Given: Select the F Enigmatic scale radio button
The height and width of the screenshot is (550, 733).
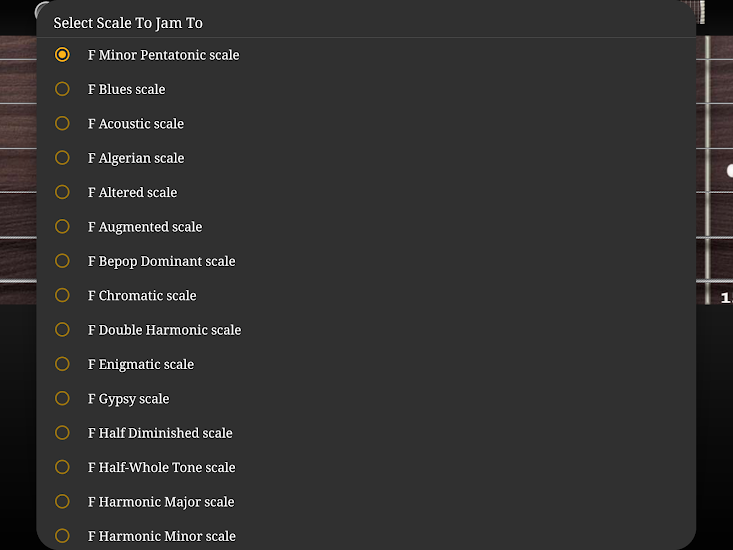Looking at the screenshot, I should point(62,364).
